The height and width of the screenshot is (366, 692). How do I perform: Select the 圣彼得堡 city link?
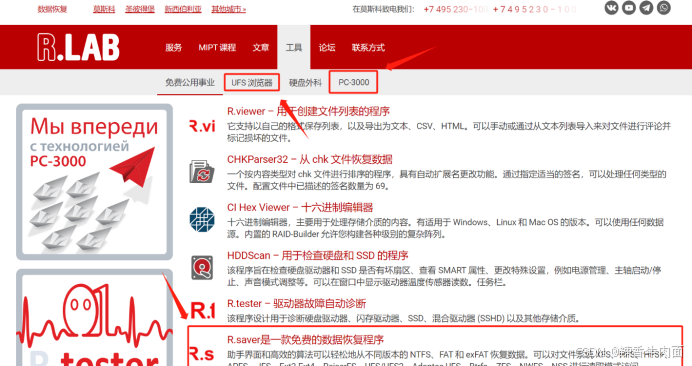pos(140,9)
